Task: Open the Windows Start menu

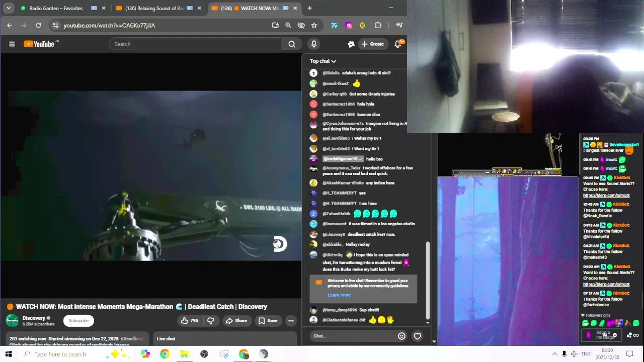Action: (x=9, y=354)
